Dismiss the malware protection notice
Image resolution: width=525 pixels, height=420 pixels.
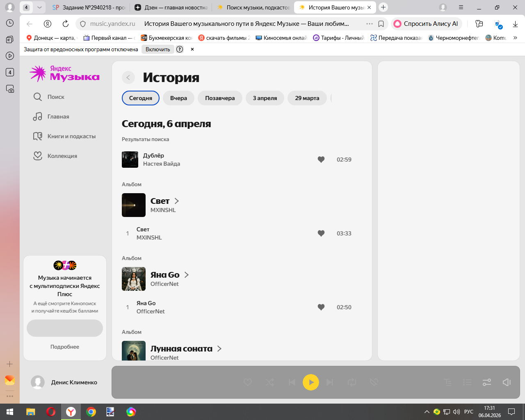[x=192, y=49]
